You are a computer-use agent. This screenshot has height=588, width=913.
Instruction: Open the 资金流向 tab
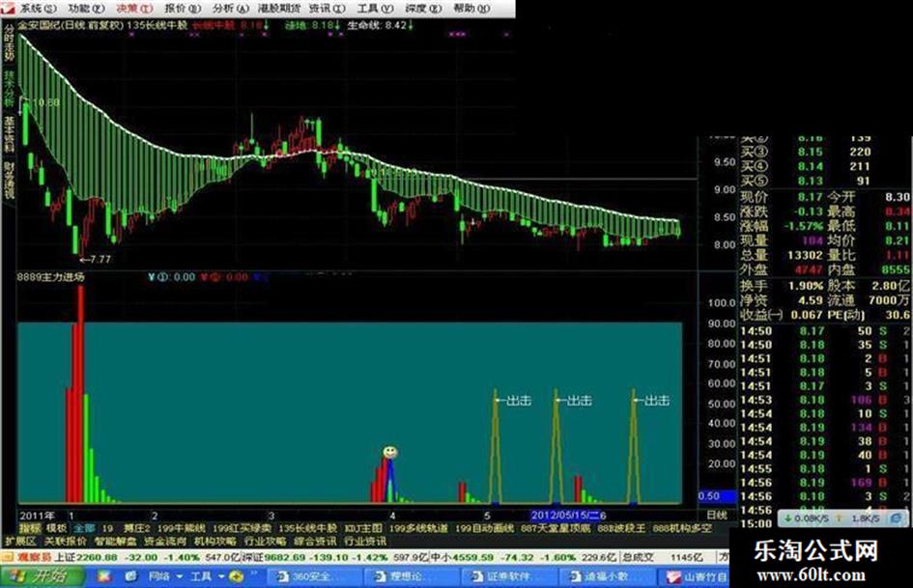[165, 542]
